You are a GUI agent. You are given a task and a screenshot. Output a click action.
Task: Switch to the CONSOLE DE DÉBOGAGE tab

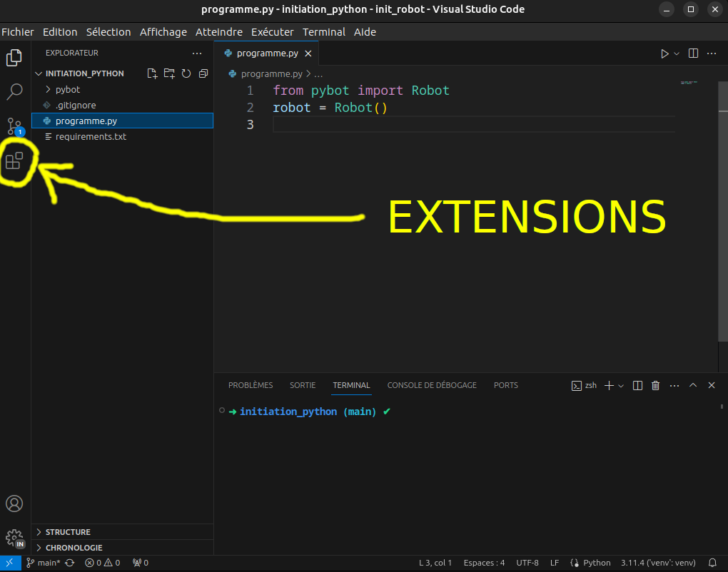[x=432, y=386]
